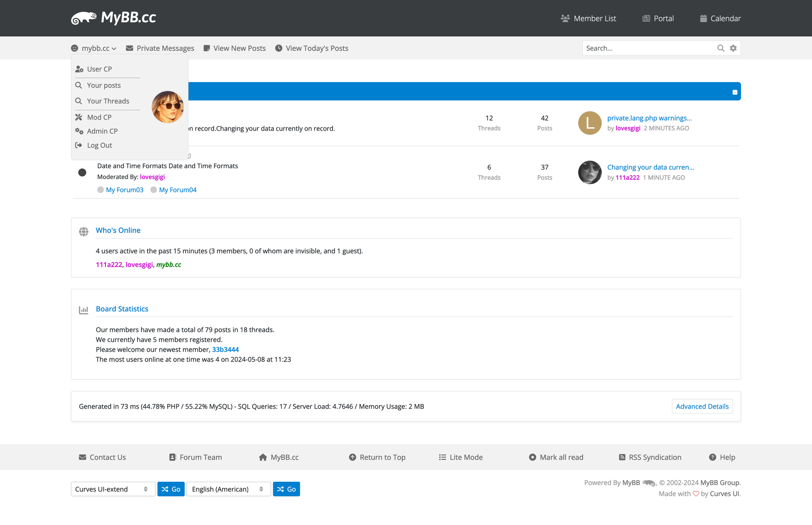Screen dimensions: 812x525
Task: Click the RSS Syndication icon
Action: (x=622, y=457)
